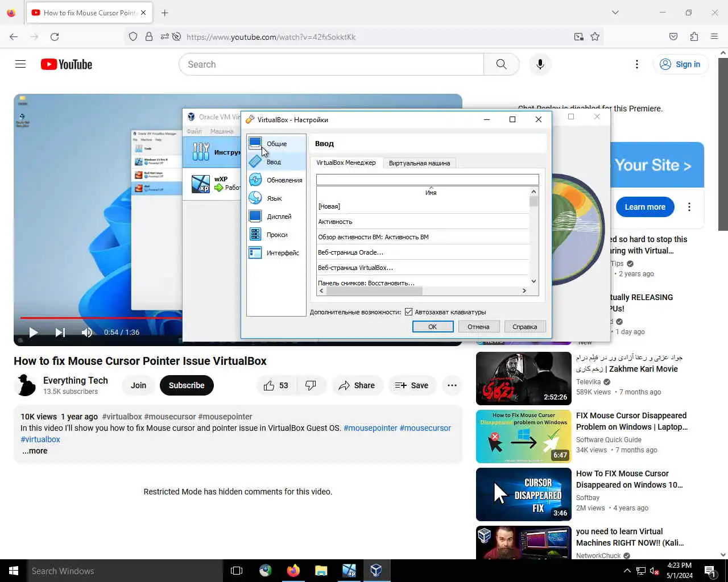Toggle Автозахват клавиатуры checkbox

click(x=408, y=311)
